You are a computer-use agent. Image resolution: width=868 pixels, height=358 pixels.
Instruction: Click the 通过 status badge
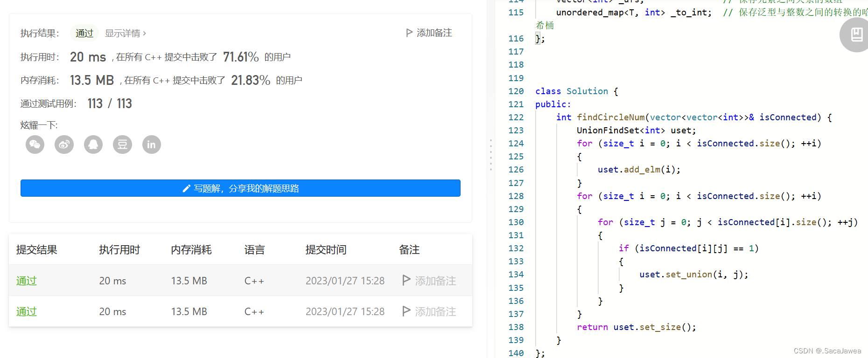click(84, 33)
